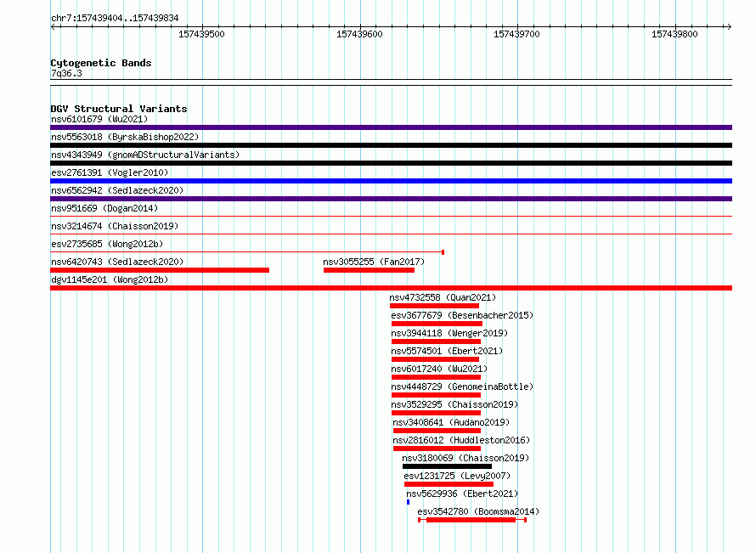Image resolution: width=756 pixels, height=553 pixels.
Task: Open dgv1145e201 (Wong2012b) label
Action: click(110, 279)
